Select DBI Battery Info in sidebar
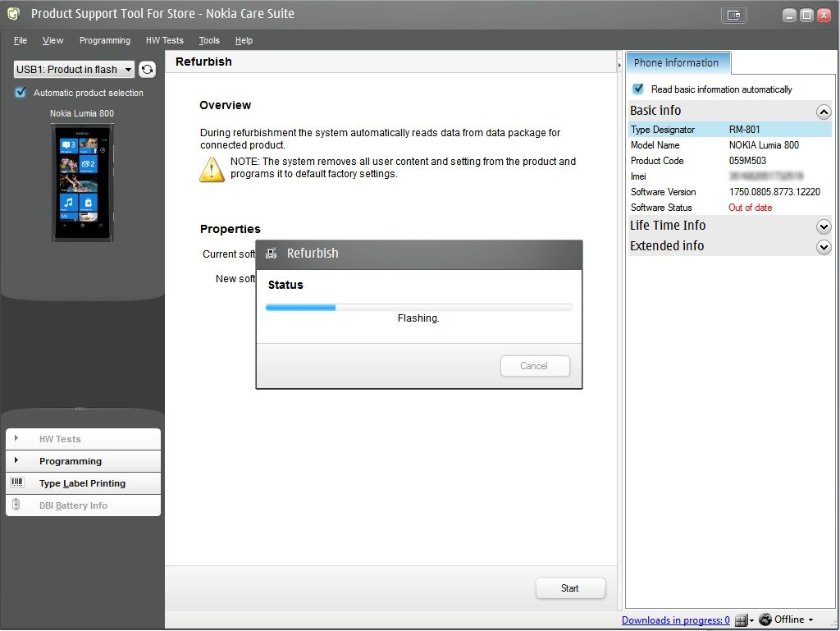 point(83,505)
